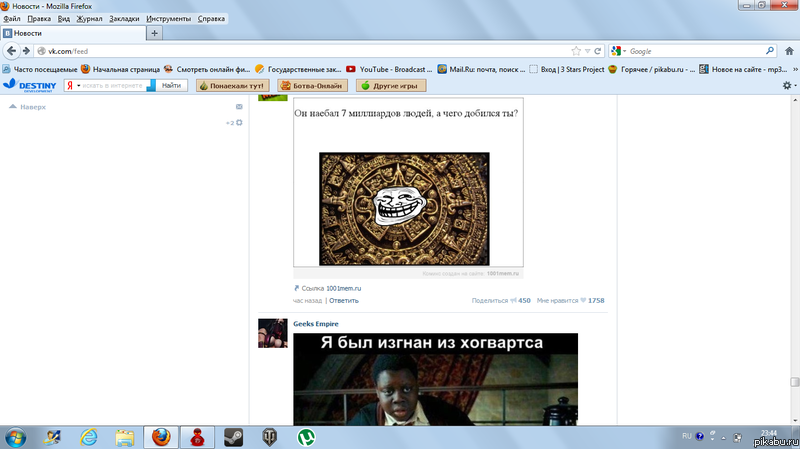Screen dimensions: 800x449
Task: Open the toolbar settings gear icon
Action: coord(787,86)
